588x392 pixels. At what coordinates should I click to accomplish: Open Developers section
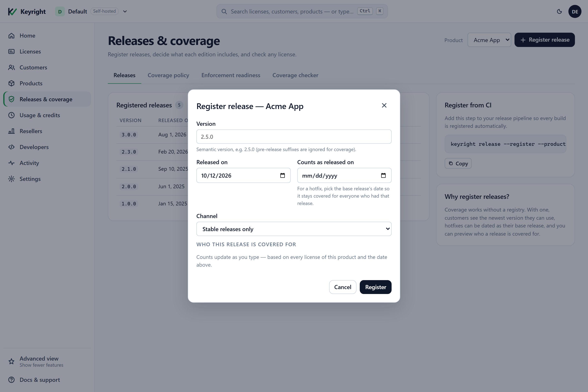point(47,147)
